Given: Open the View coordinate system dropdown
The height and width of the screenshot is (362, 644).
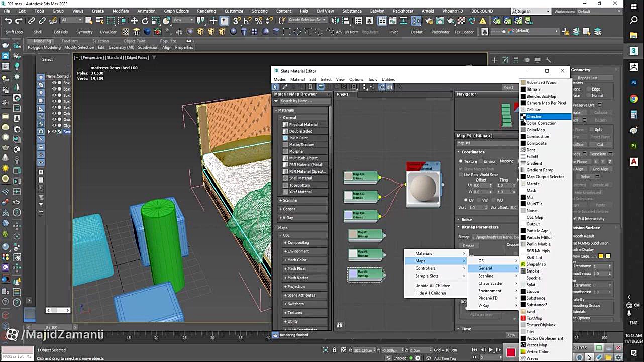Looking at the screenshot, I should pyautogui.click(x=184, y=20).
